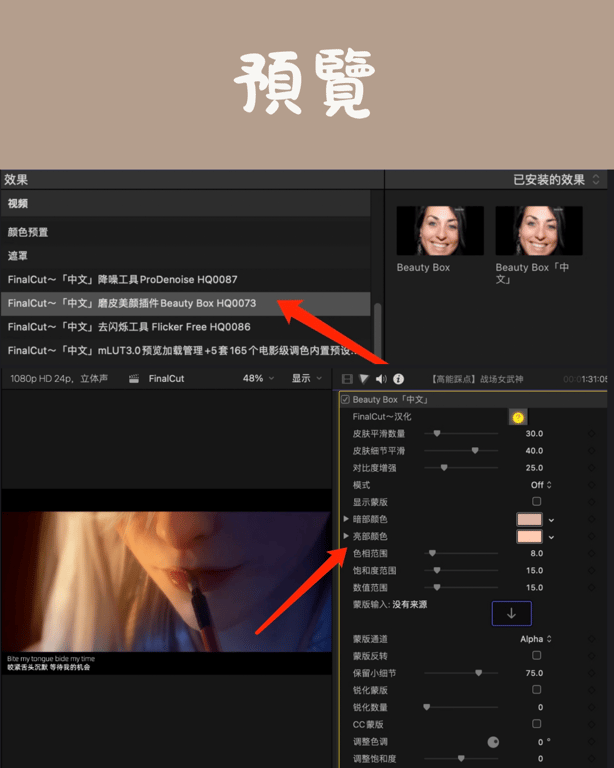Click the 保留小细节 keyframe diamond

[x=591, y=673]
